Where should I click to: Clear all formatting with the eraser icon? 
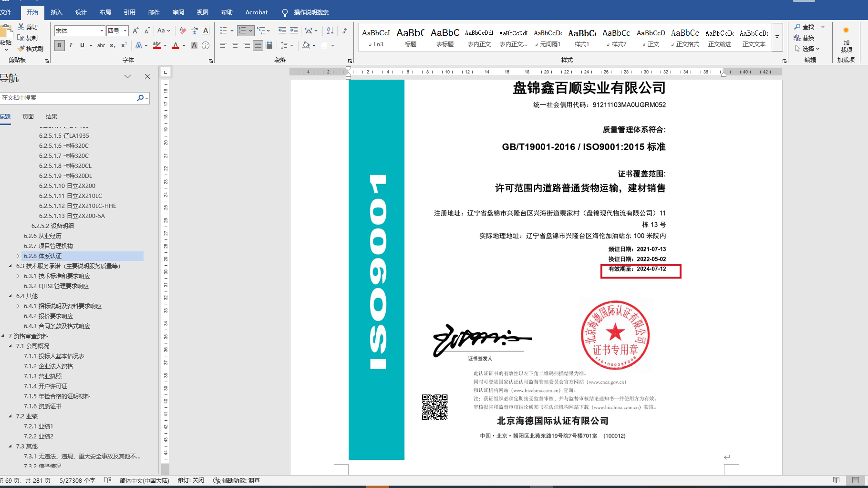point(183,31)
